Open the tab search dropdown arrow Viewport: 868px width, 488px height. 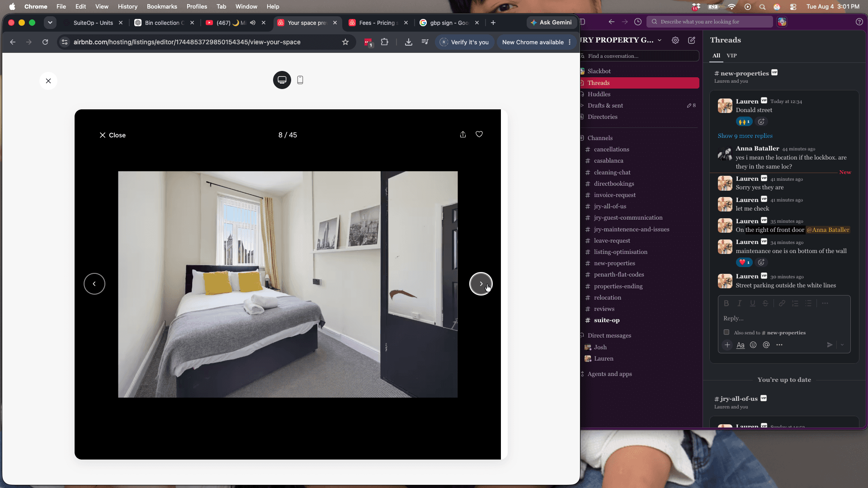(50, 23)
